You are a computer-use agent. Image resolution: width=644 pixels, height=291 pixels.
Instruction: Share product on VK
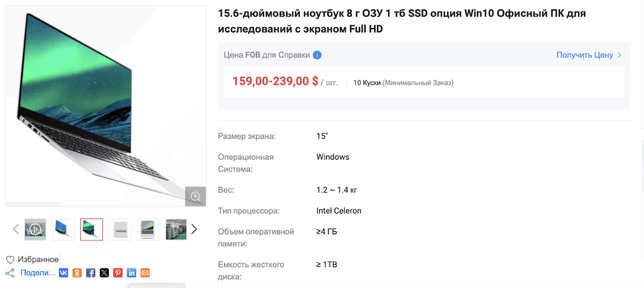[64, 273]
